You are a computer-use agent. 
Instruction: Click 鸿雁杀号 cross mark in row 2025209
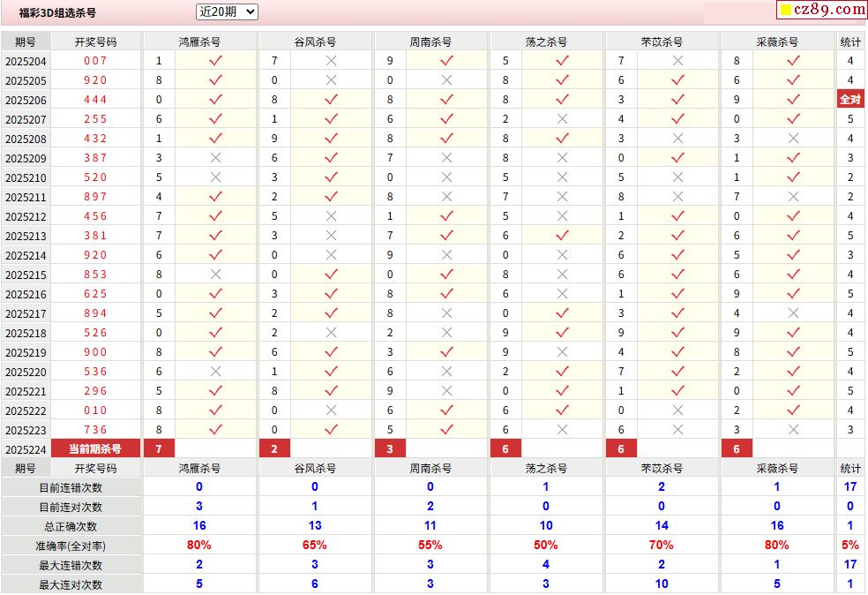(215, 158)
